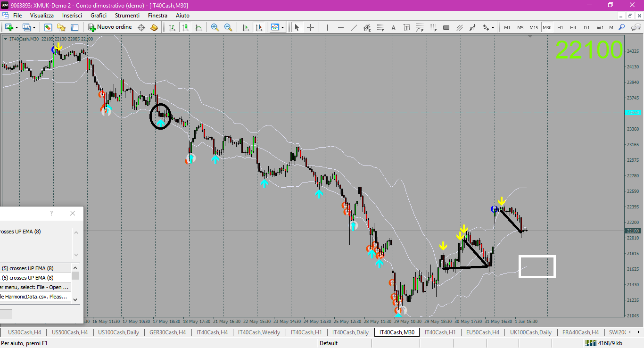This screenshot has height=348, width=644.
Task: Click the zoom out magnifier
Action: 228,27
